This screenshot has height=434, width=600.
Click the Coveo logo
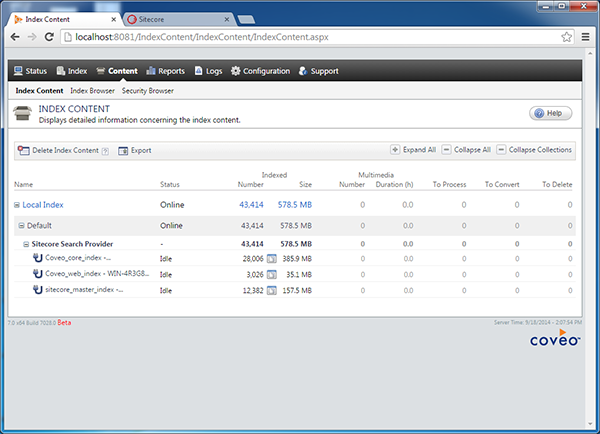click(x=555, y=338)
